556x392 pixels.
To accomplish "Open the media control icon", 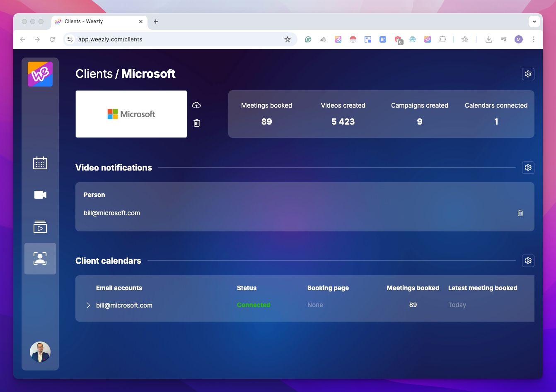I will point(504,39).
